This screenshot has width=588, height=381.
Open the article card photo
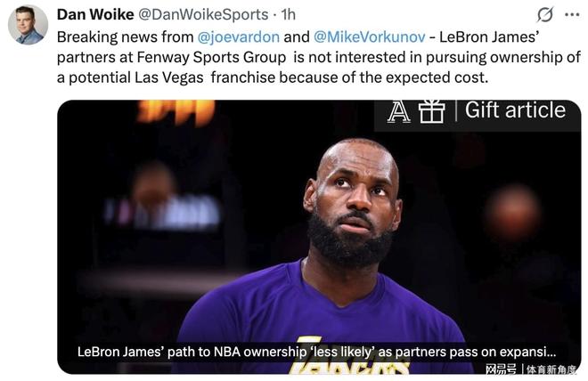coord(319,237)
